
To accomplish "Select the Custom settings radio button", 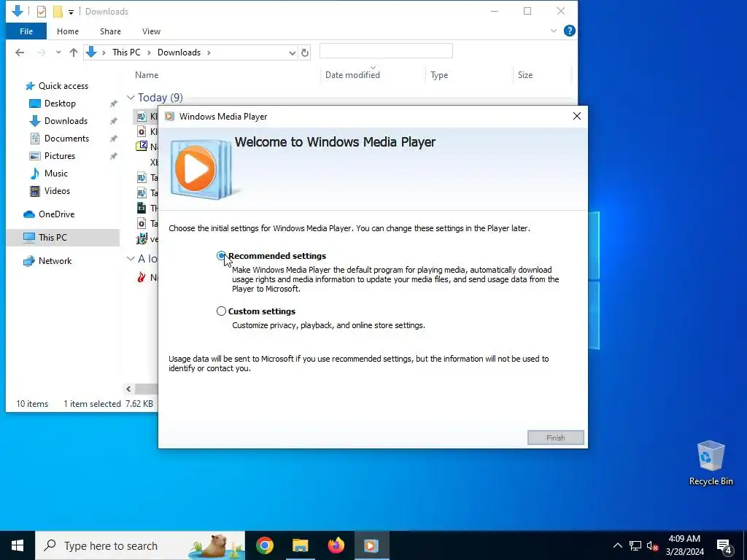I will [221, 311].
